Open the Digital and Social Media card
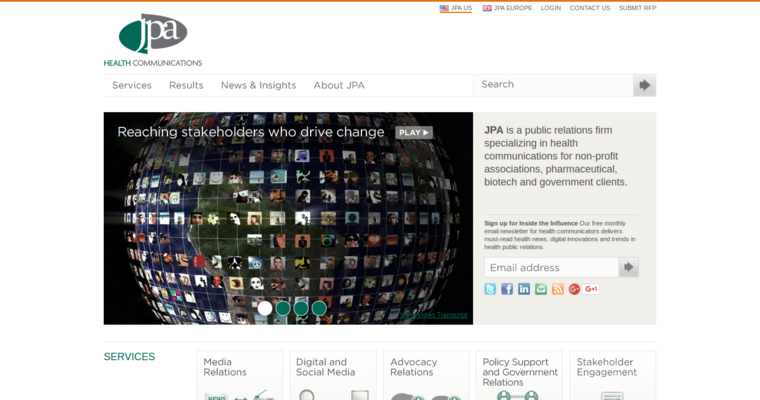 pyautogui.click(x=333, y=375)
